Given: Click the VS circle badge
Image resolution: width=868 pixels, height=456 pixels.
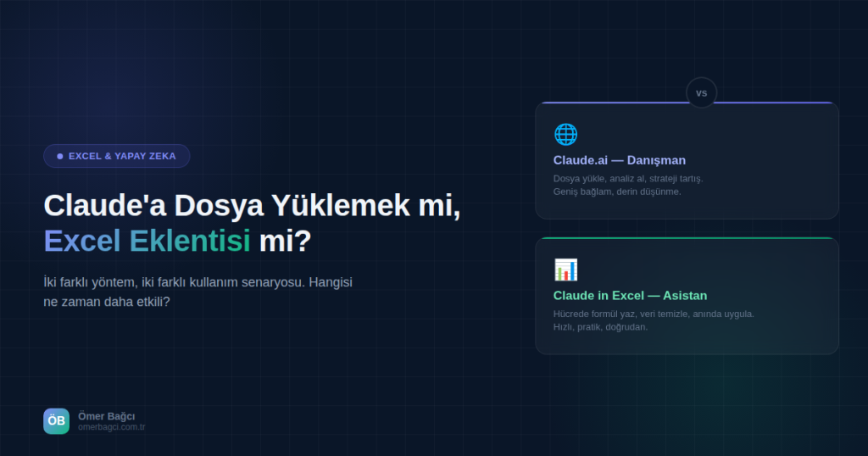Looking at the screenshot, I should (701, 93).
